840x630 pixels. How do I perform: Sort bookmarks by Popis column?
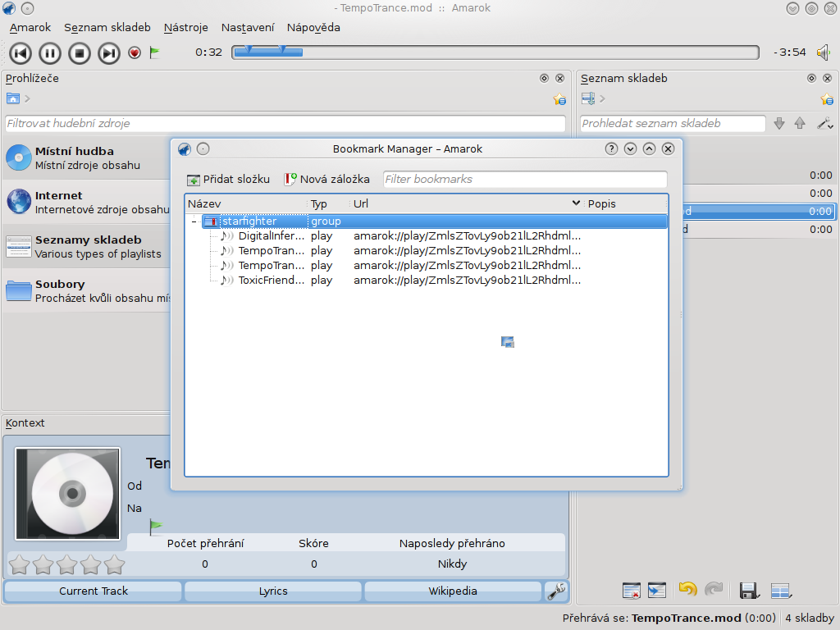(x=626, y=203)
